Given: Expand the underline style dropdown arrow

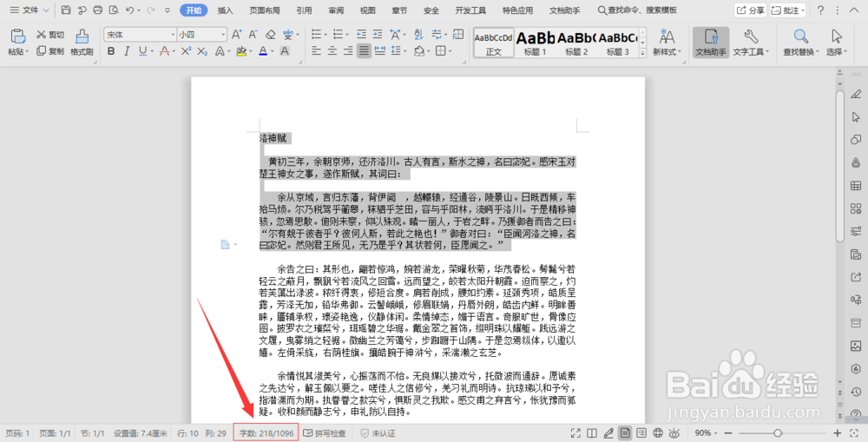Looking at the screenshot, I should pyautogui.click(x=152, y=51).
